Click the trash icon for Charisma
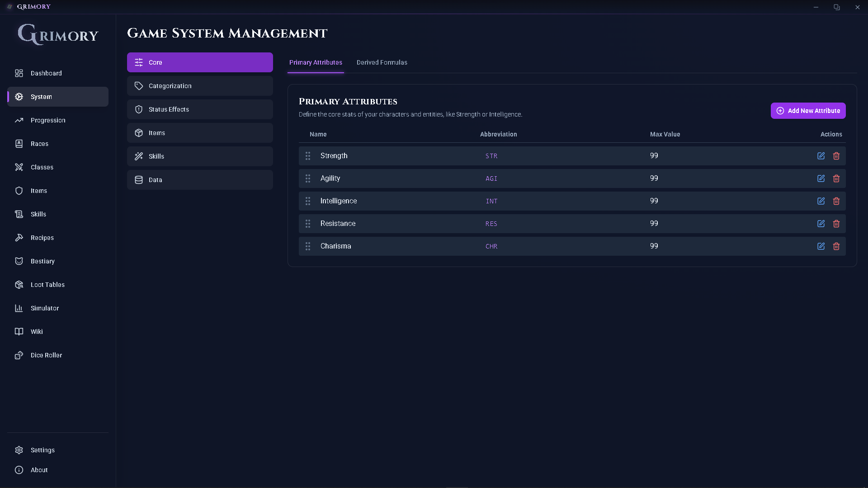This screenshot has height=488, width=868. pos(836,246)
